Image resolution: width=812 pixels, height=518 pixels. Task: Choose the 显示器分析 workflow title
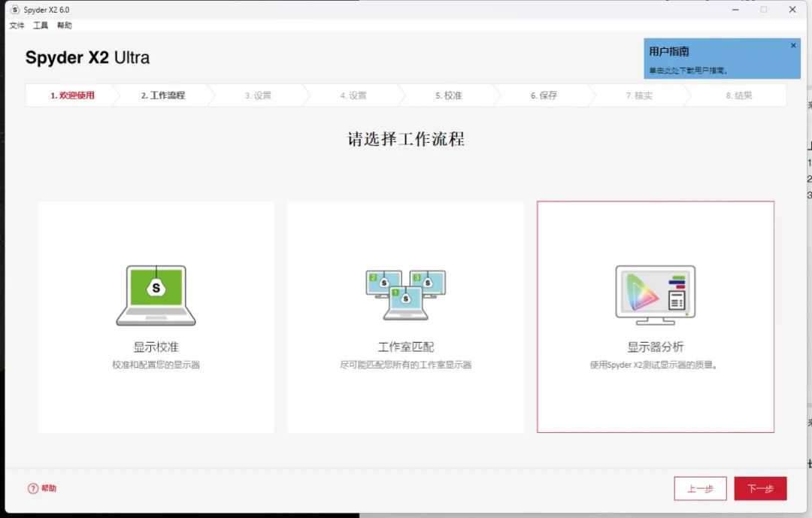[x=655, y=347]
